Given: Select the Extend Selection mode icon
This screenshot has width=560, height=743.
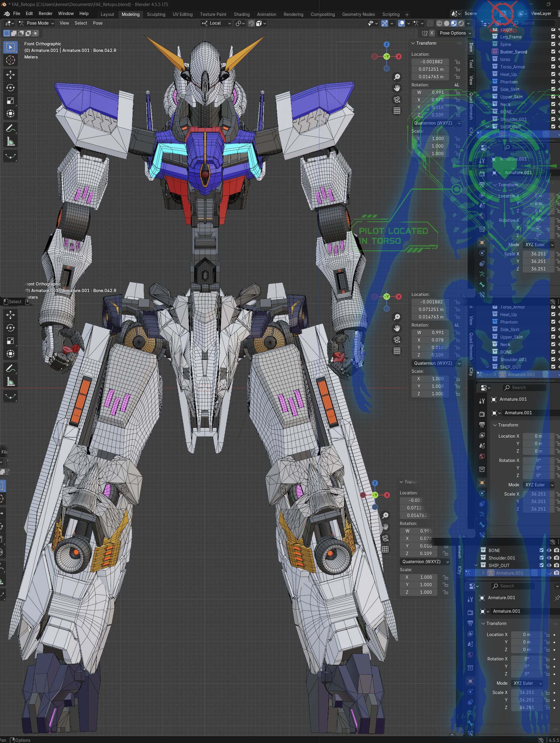Looking at the screenshot, I should [x=14, y=33].
